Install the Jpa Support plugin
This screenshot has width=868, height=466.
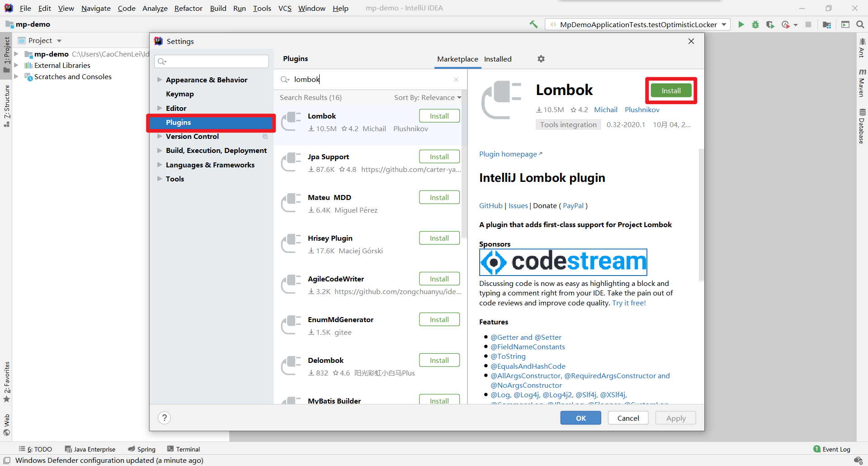tap(439, 157)
